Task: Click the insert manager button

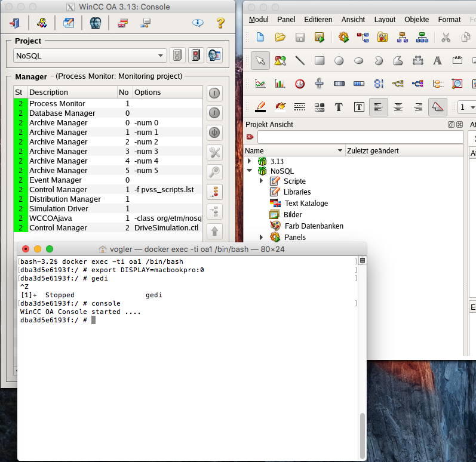Action: pos(214,192)
